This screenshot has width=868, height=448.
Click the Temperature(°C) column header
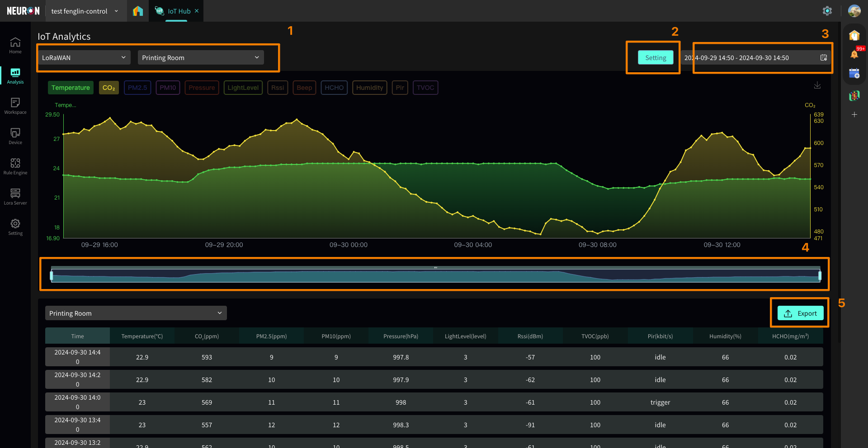click(142, 336)
